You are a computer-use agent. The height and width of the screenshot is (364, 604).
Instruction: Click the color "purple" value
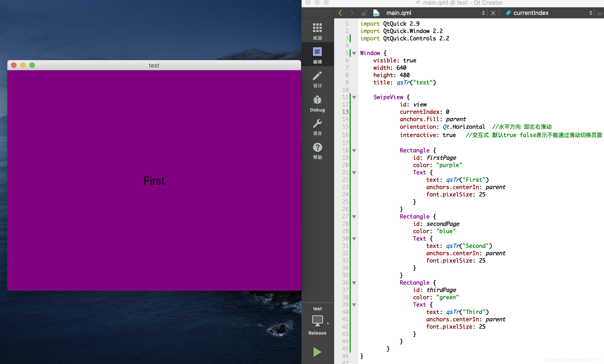point(449,165)
